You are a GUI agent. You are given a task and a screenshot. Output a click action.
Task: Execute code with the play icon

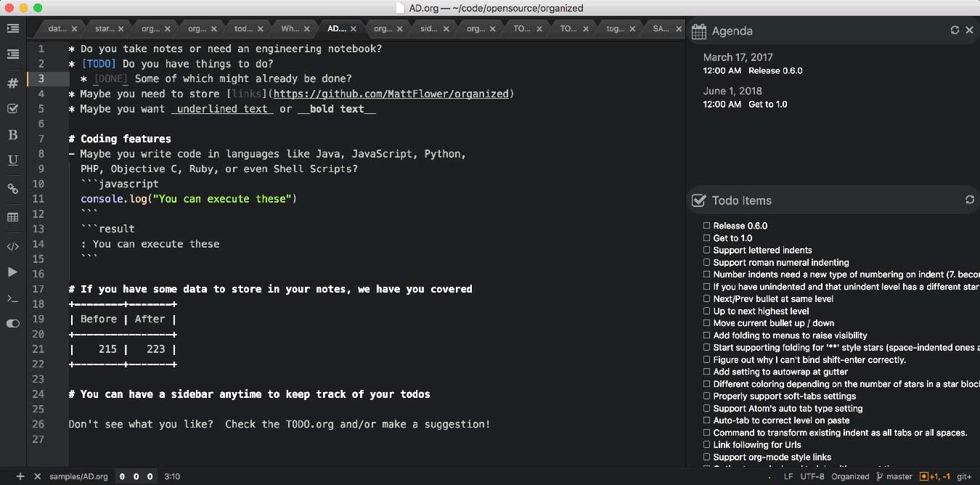tap(12, 272)
